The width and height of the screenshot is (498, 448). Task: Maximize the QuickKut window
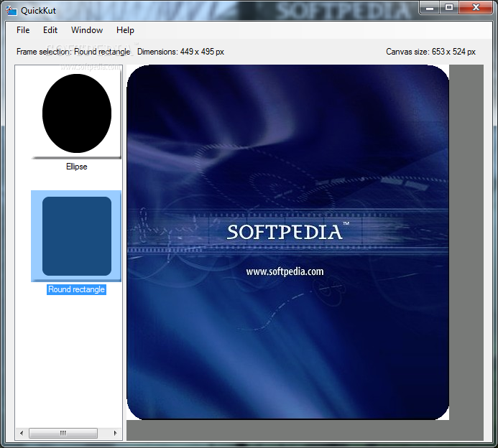449,8
